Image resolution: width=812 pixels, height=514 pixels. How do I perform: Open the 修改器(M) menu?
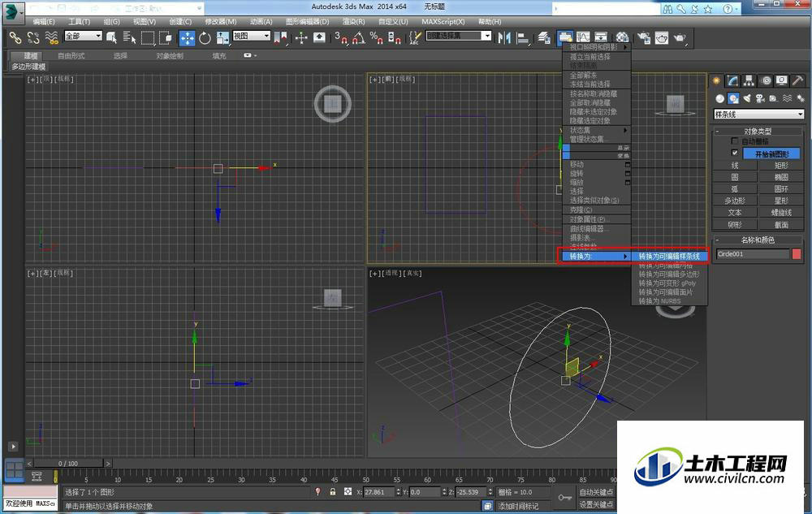coord(221,22)
